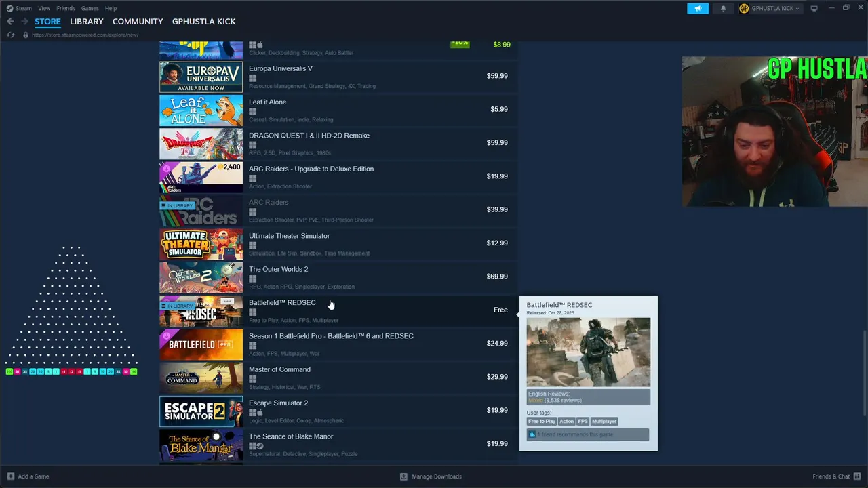Open the announcements megaphone button
Screen dimensions: 868x488
pyautogui.click(x=698, y=8)
